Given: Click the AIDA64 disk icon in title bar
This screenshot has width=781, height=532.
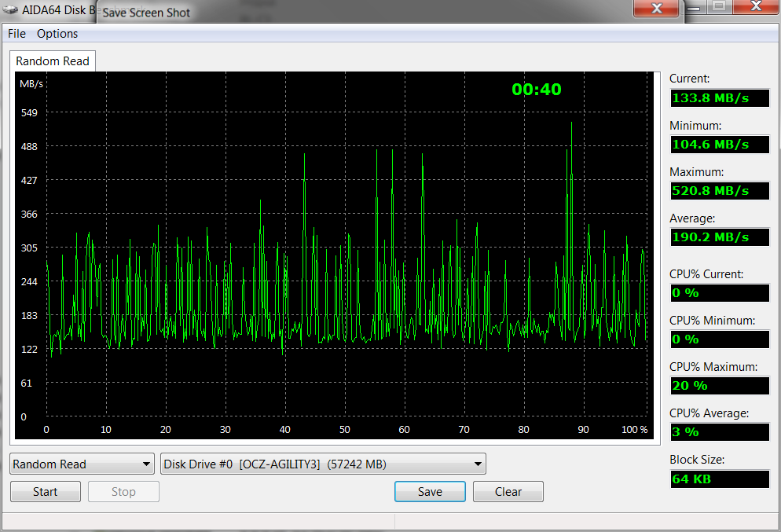Looking at the screenshot, I should (10, 9).
